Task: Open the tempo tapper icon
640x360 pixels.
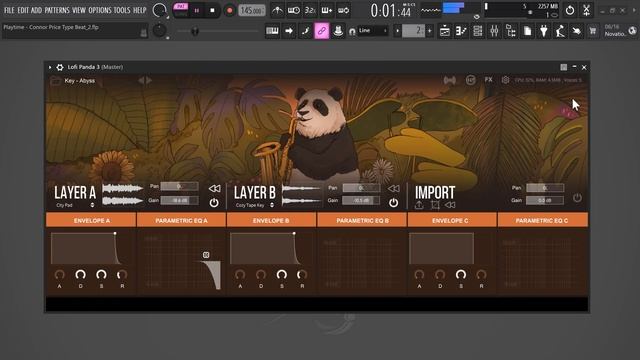Action: coord(560,31)
